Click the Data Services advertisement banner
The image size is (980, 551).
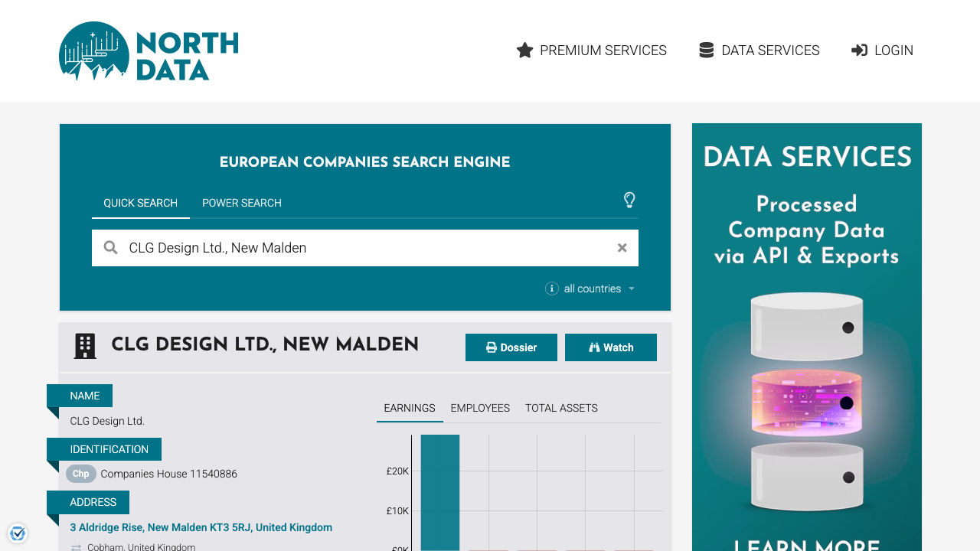(x=806, y=337)
